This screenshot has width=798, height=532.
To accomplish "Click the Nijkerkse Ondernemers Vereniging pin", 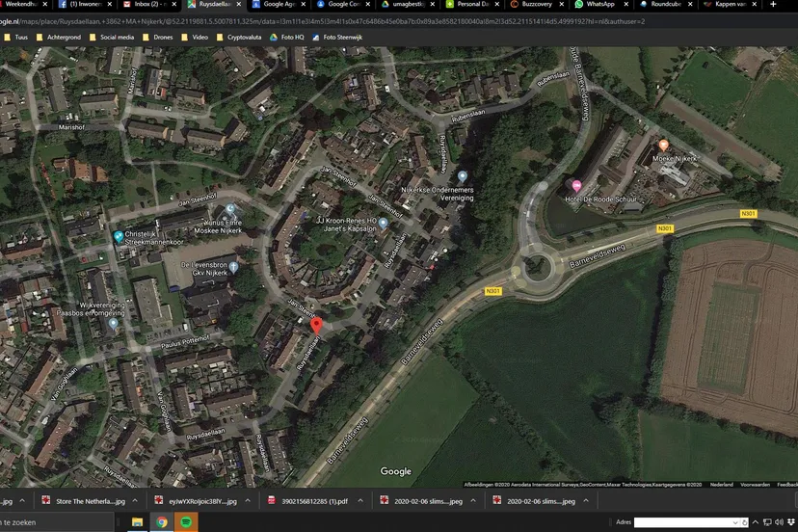I will (463, 177).
